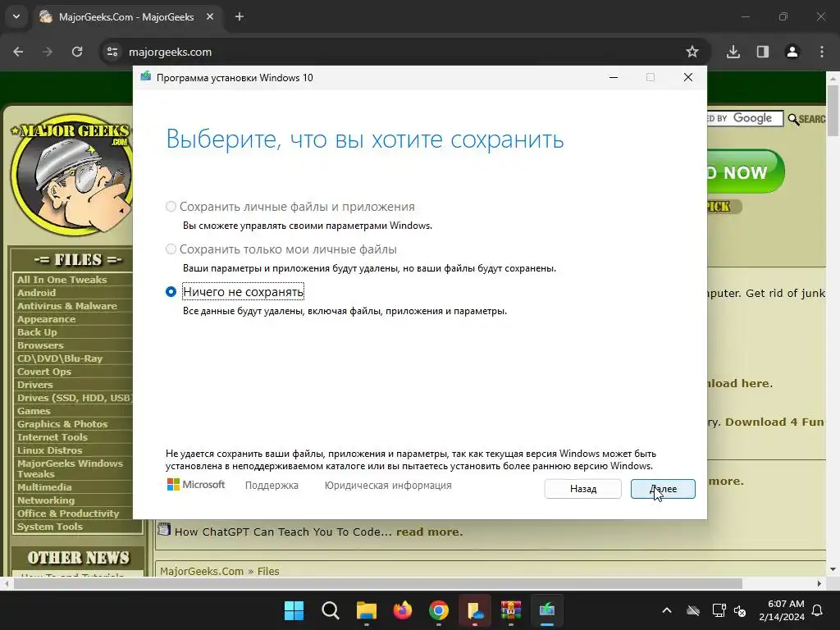This screenshot has width=840, height=630.
Task: Open Appearance category
Action: 46,319
